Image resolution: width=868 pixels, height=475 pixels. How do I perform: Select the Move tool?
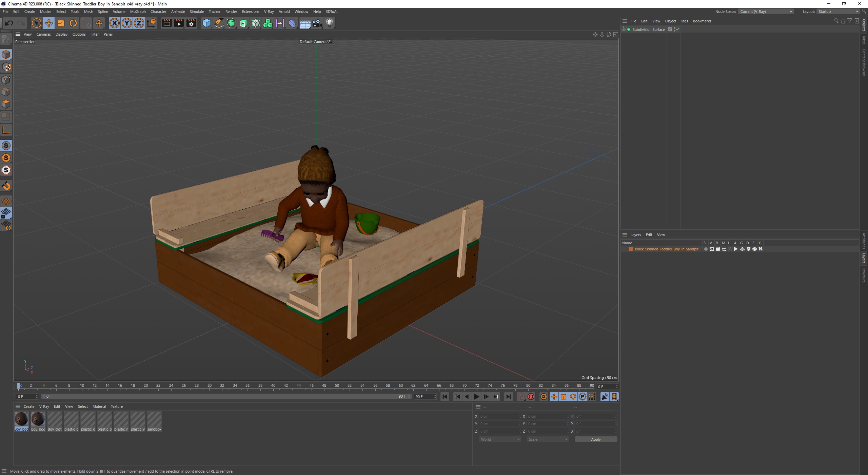(48, 23)
